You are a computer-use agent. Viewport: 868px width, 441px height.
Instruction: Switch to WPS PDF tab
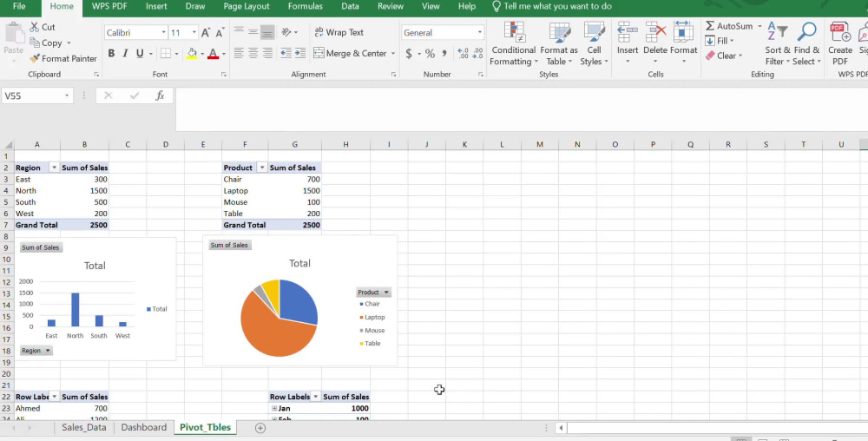point(109,7)
